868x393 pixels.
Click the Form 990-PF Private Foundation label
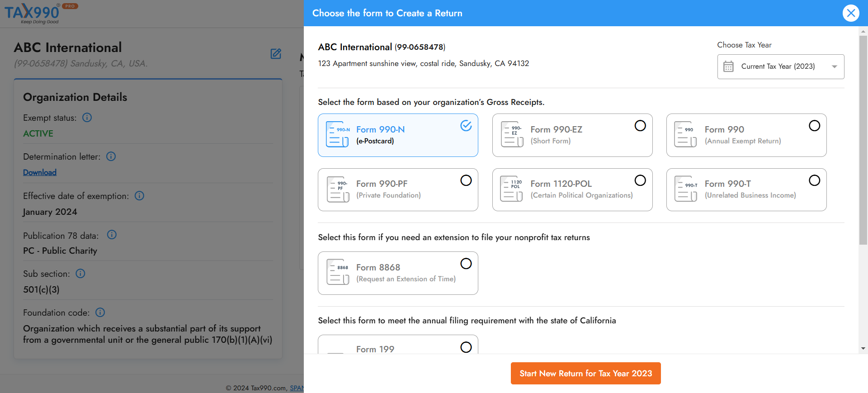tap(388, 189)
